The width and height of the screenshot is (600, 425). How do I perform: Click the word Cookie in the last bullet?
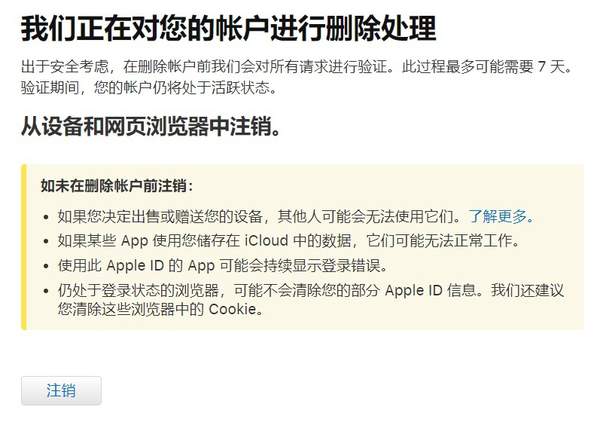pyautogui.click(x=232, y=309)
